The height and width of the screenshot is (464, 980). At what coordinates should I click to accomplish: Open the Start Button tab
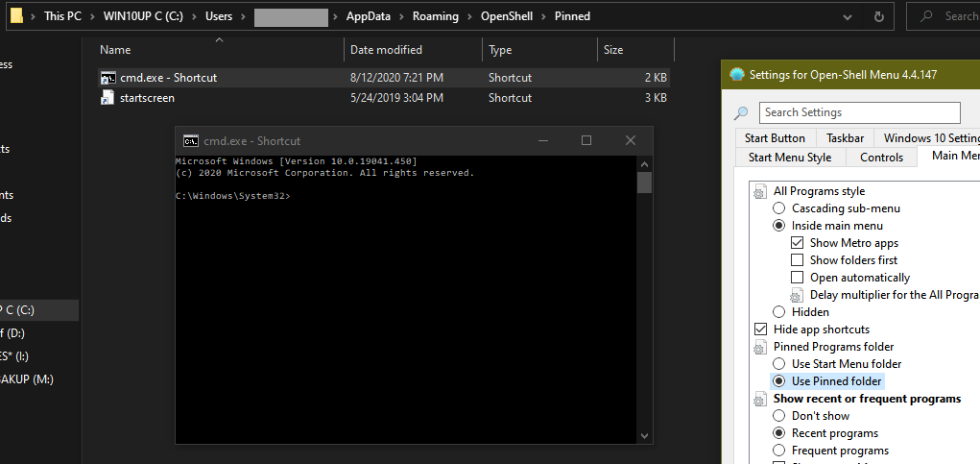(775, 138)
